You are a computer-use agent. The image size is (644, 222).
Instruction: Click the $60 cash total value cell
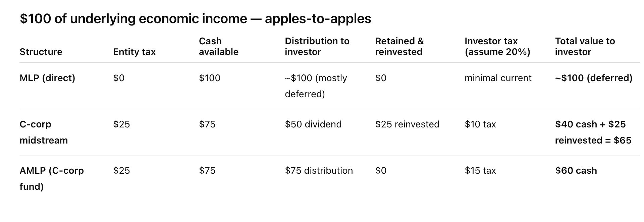click(x=576, y=170)
